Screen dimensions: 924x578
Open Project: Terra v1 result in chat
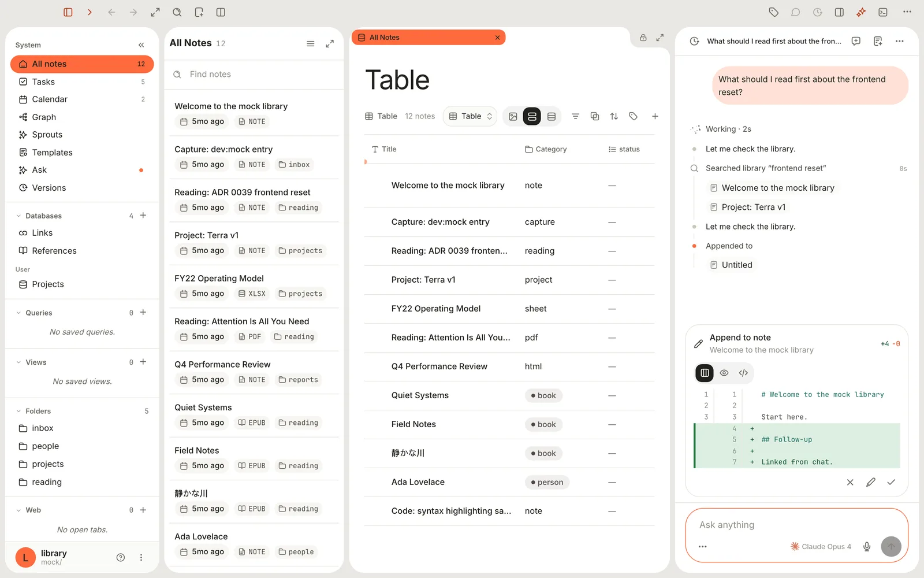(x=748, y=207)
